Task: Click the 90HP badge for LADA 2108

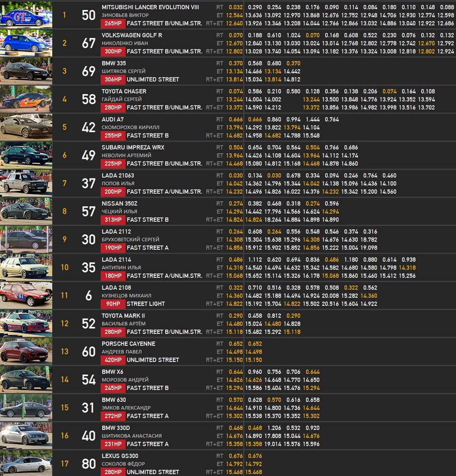Action: click(113, 304)
